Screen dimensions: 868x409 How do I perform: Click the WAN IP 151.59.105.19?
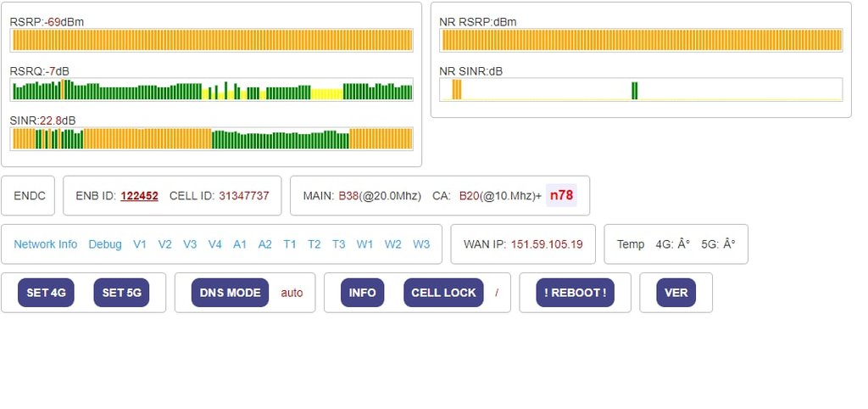tap(547, 244)
